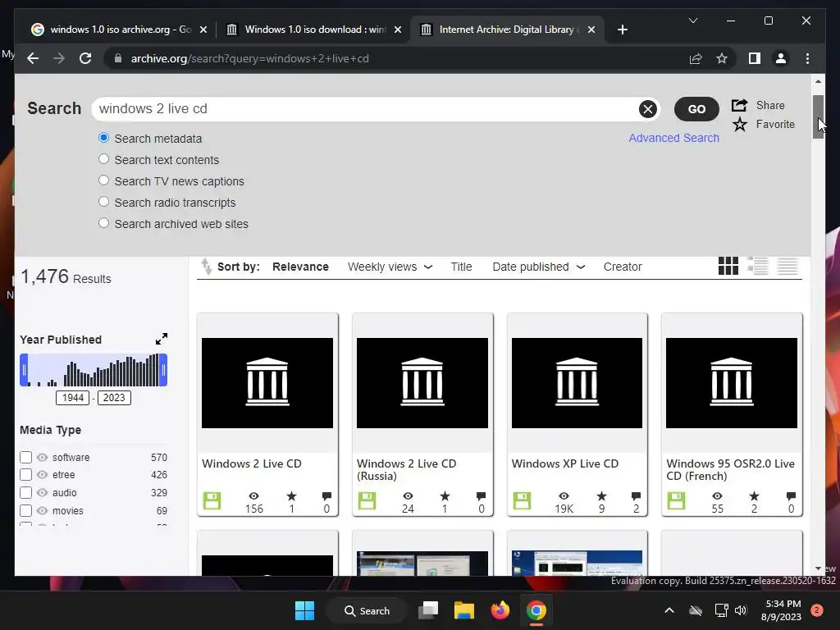Open Chrome side panel icon

tap(755, 58)
